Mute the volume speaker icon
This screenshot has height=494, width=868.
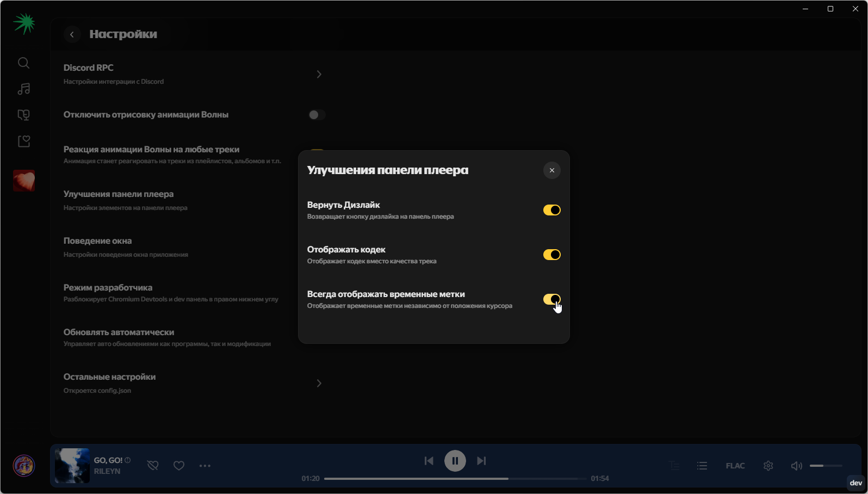[x=797, y=466]
